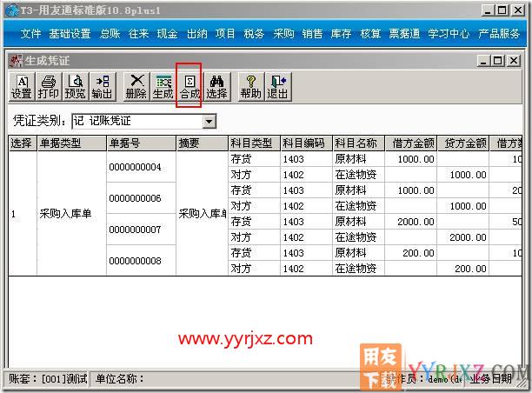Click the 贷方金额 column header
Screen dimensions: 532x393
463,143
